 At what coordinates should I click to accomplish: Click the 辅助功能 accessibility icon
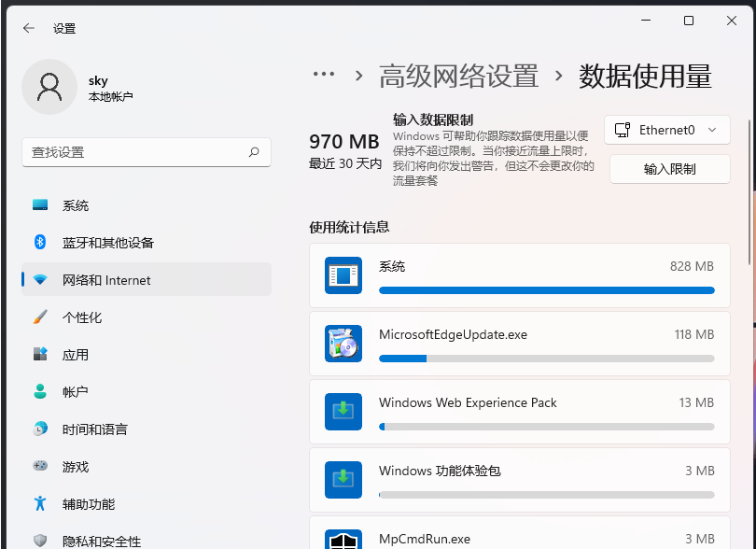(39, 504)
